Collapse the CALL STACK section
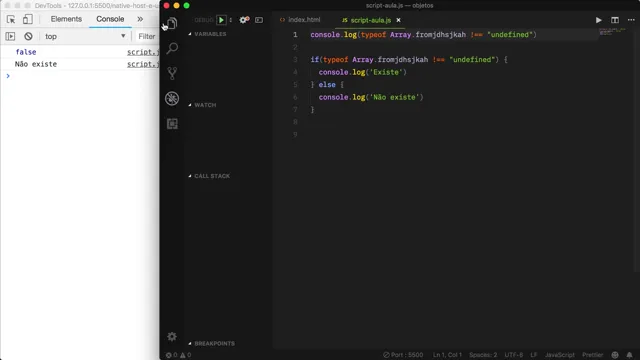 click(x=209, y=176)
